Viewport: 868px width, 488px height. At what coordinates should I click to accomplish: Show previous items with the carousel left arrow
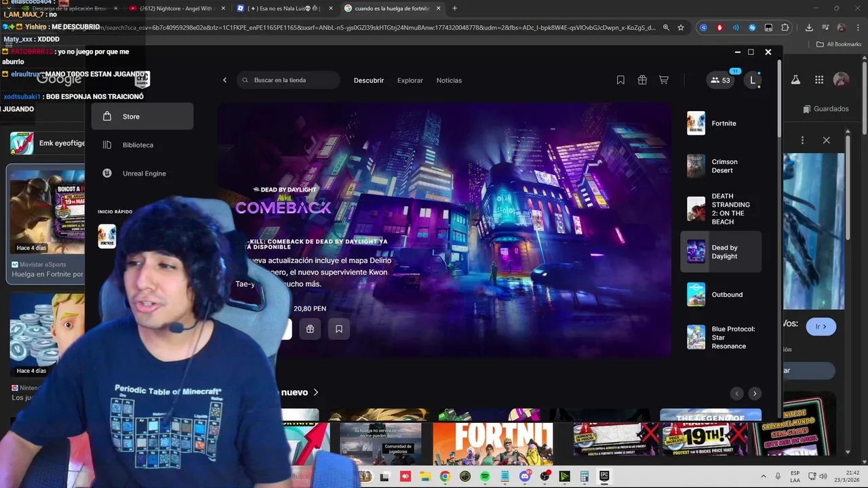point(737,394)
